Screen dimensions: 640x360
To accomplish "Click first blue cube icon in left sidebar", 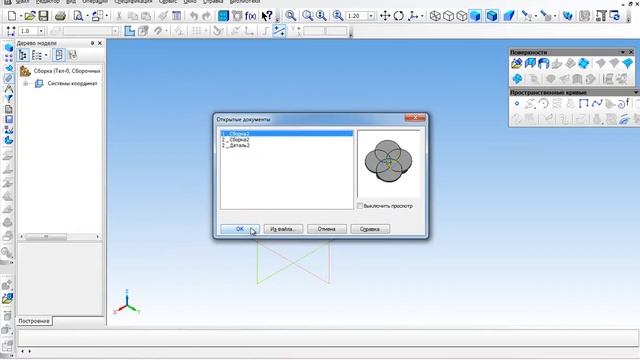I will click(x=9, y=48).
